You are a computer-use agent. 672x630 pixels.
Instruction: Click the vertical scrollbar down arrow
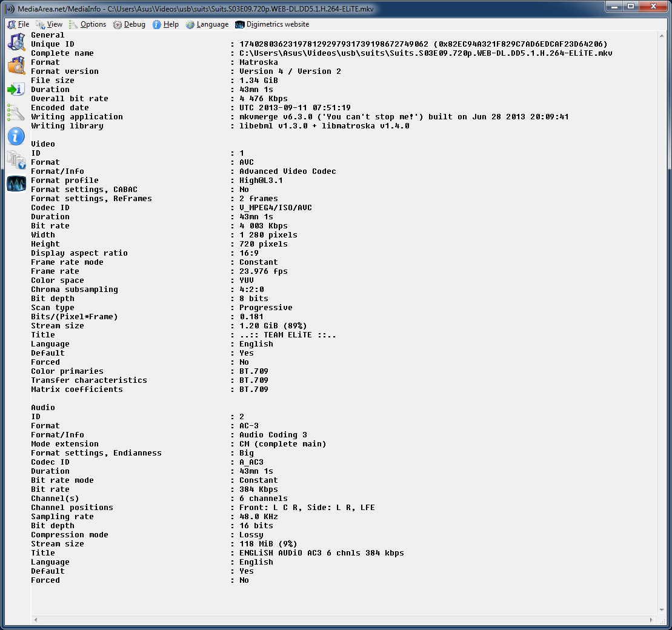coord(662,610)
